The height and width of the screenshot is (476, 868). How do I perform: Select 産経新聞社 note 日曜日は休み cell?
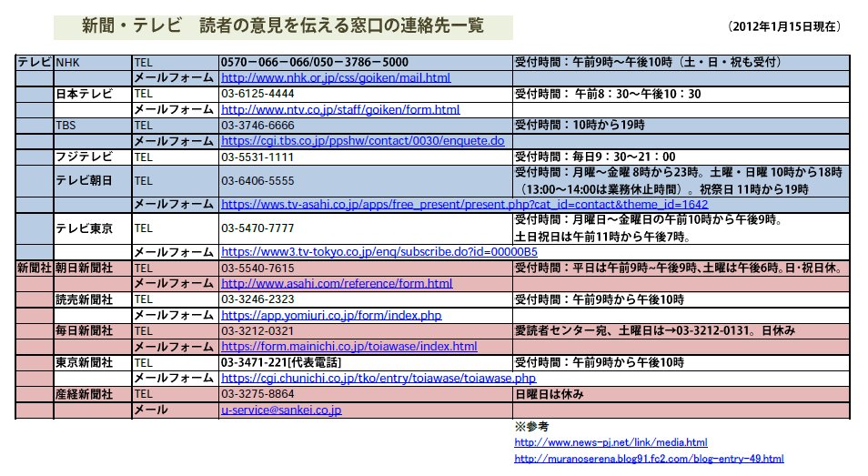click(681, 394)
